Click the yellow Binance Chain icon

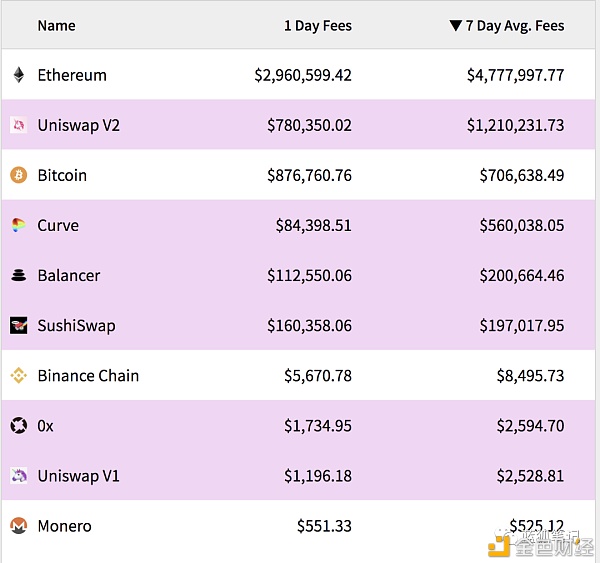click(18, 376)
